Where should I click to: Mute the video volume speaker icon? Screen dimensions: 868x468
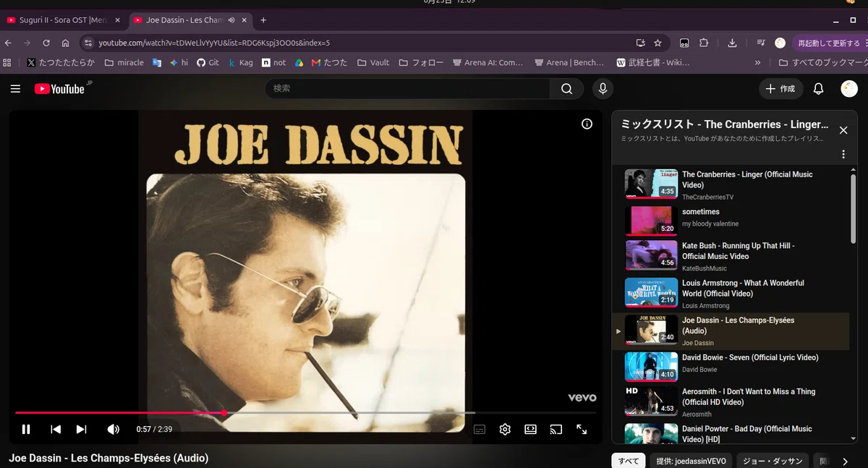click(113, 429)
